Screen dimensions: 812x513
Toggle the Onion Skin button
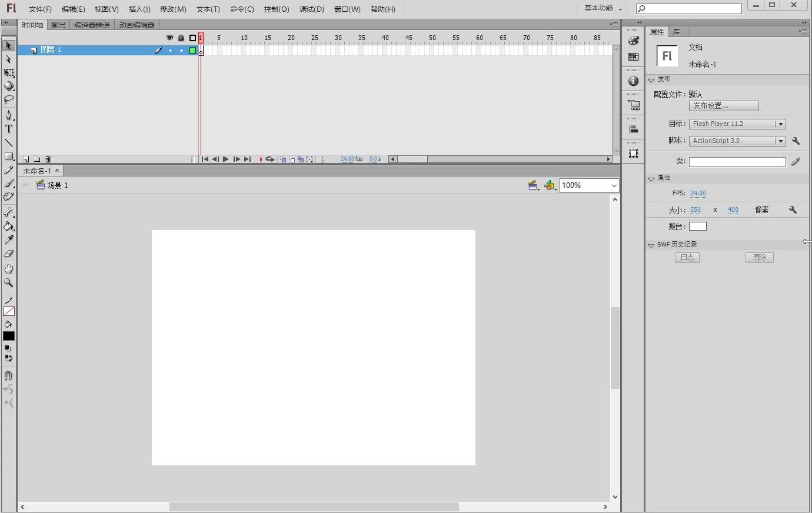[x=283, y=159]
